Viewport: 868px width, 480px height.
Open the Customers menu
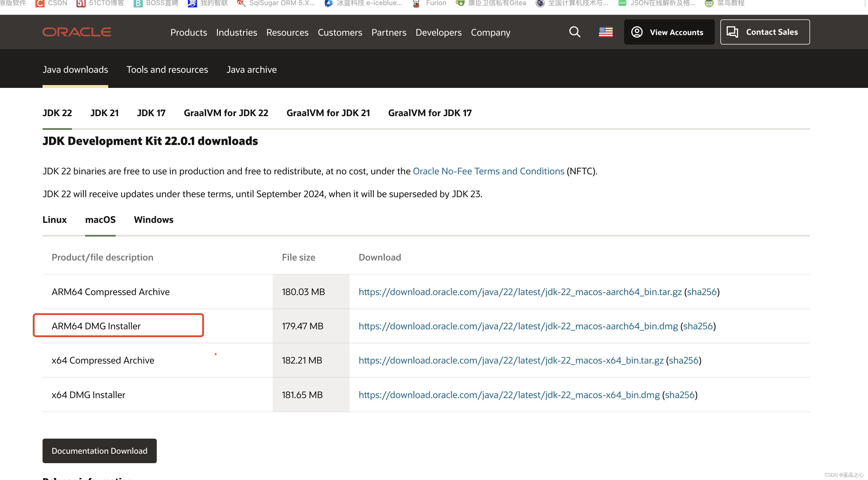click(340, 32)
